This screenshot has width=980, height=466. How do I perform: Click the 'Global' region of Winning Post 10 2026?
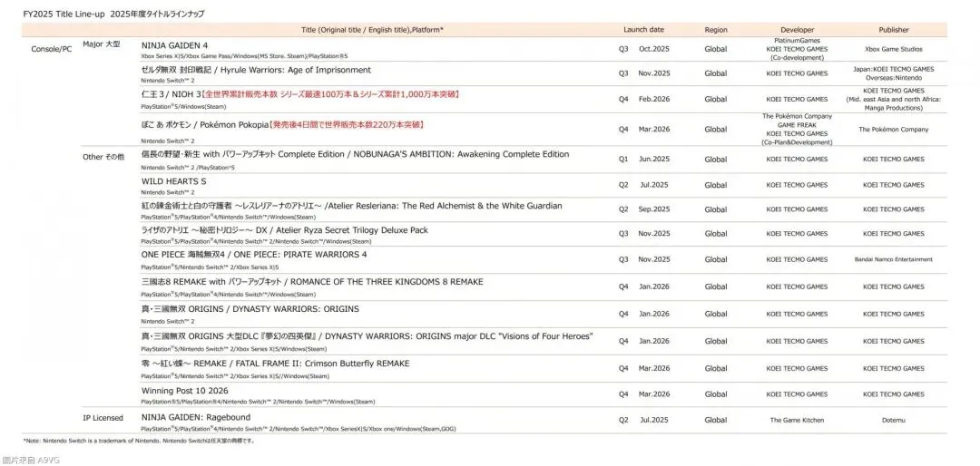click(x=716, y=394)
